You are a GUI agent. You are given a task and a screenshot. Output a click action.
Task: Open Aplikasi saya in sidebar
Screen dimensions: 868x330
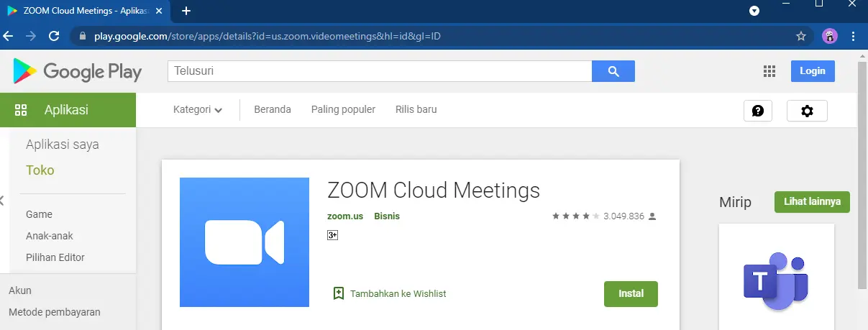(63, 145)
